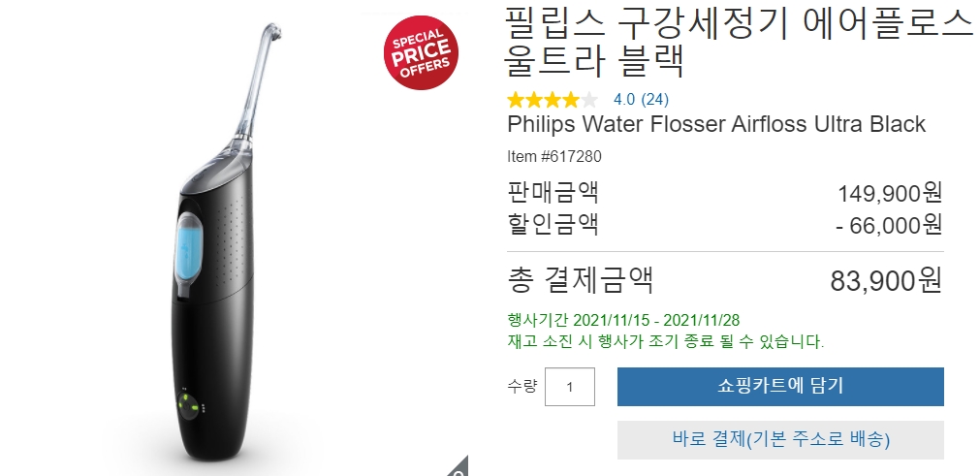Click 바로 결제(기본 주소로 배송) button
The image size is (980, 476).
(x=780, y=440)
